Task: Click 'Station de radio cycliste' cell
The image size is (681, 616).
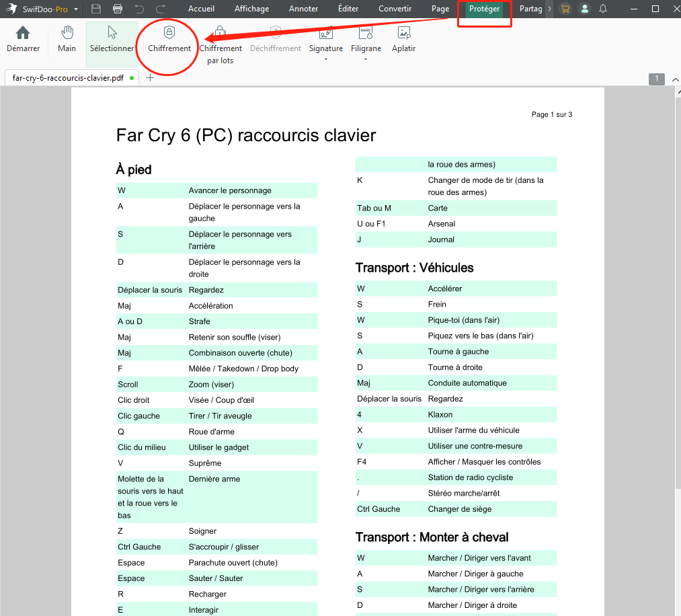Action: coord(471,477)
